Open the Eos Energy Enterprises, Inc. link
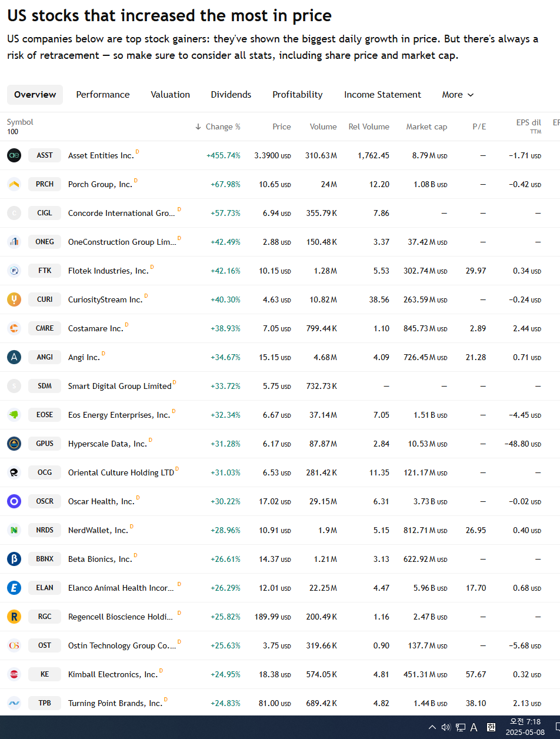The width and height of the screenshot is (560, 739). [x=119, y=415]
